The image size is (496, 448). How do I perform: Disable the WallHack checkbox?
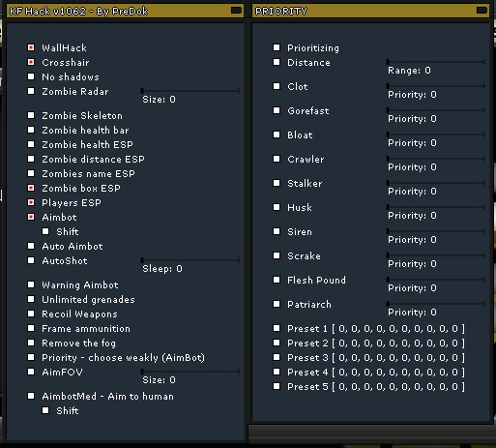31,47
